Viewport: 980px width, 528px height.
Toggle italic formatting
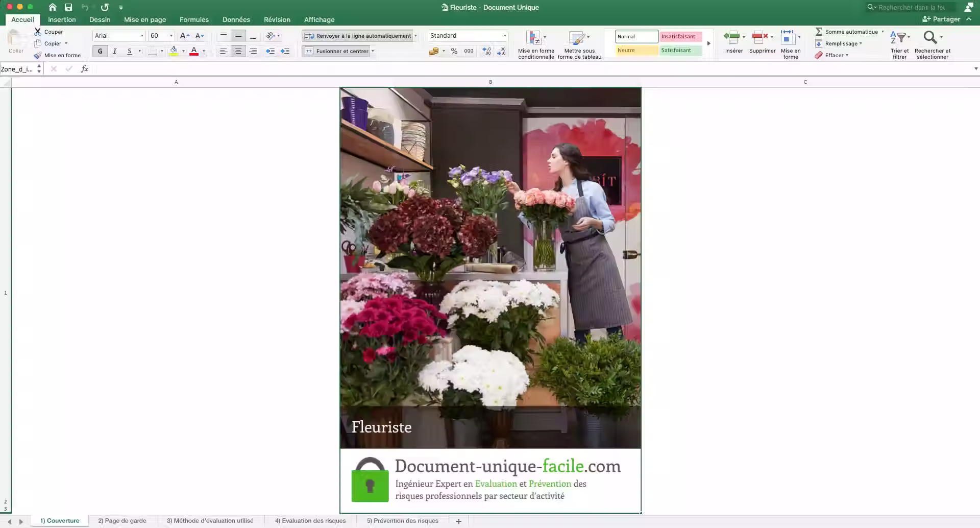(114, 51)
